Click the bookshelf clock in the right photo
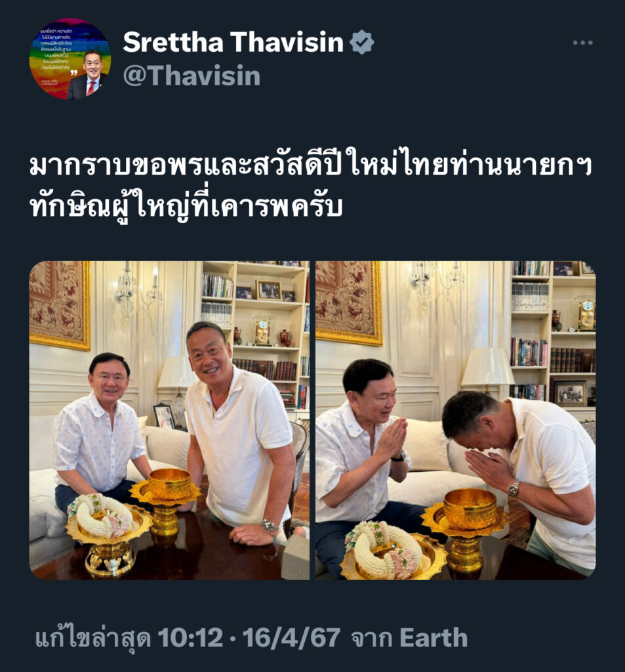The width and height of the screenshot is (625, 672). pyautogui.click(x=586, y=314)
